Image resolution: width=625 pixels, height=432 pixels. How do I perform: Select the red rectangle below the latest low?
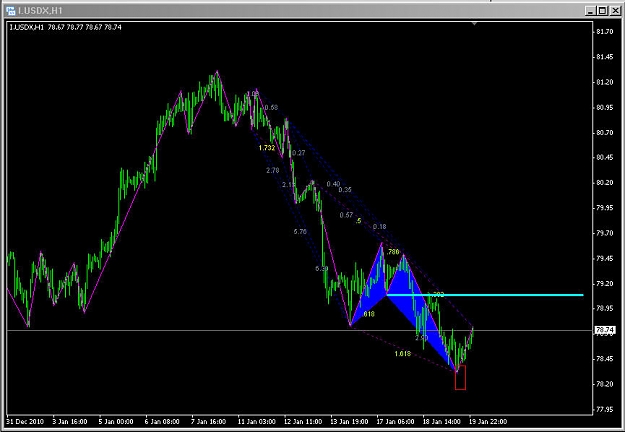tap(460, 377)
